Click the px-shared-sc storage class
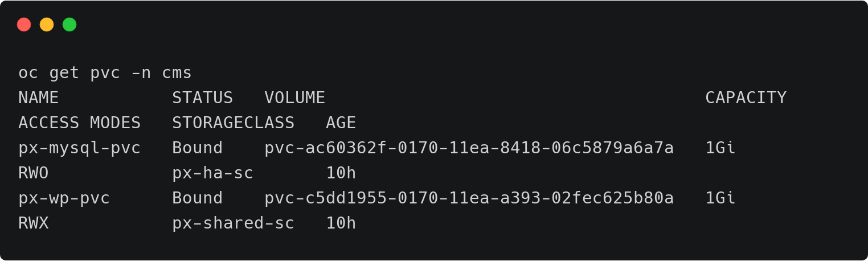Screen dimensions: 868x261 (x=233, y=223)
